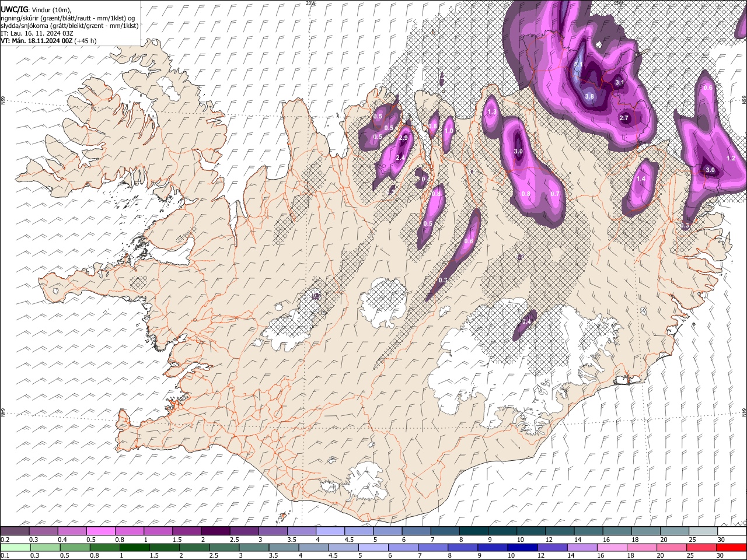Click the 1.0 snowfall value on the map
This screenshot has height=560, width=747.
coord(449,131)
